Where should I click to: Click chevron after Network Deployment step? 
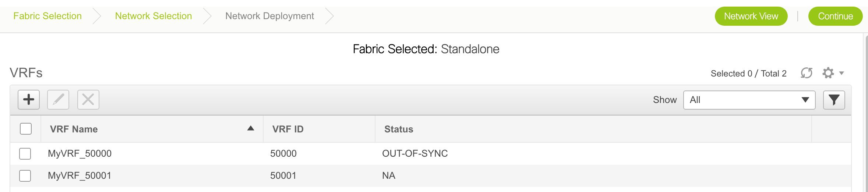[329, 16]
